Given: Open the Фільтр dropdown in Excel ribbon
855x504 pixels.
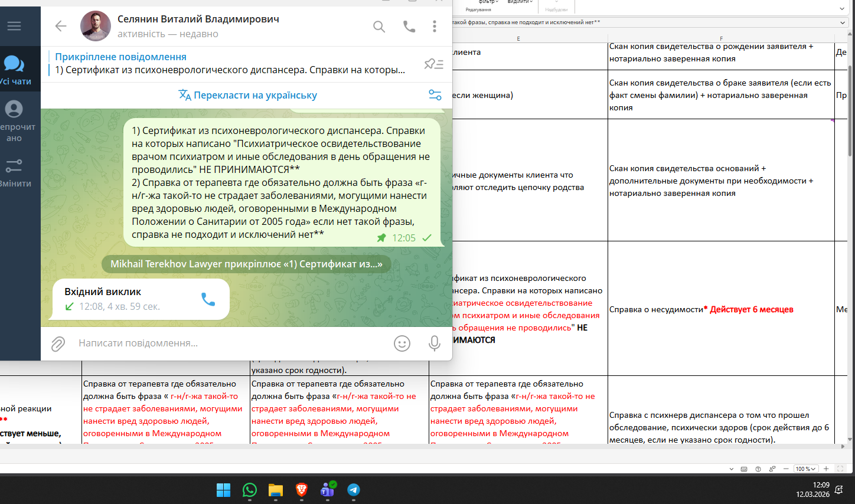Looking at the screenshot, I should (x=488, y=2).
